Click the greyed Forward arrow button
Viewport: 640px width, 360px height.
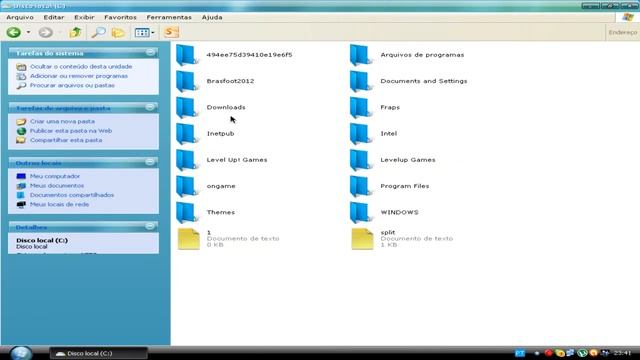pos(46,32)
